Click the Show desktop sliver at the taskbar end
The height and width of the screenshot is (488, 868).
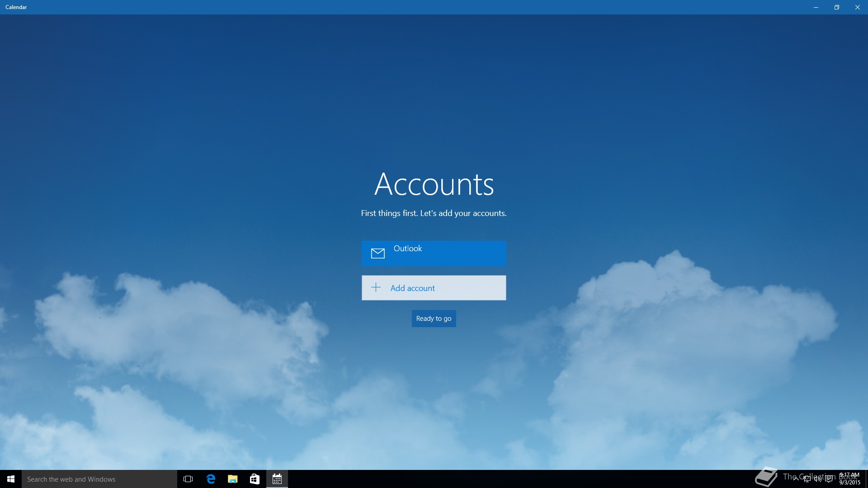pos(866,479)
